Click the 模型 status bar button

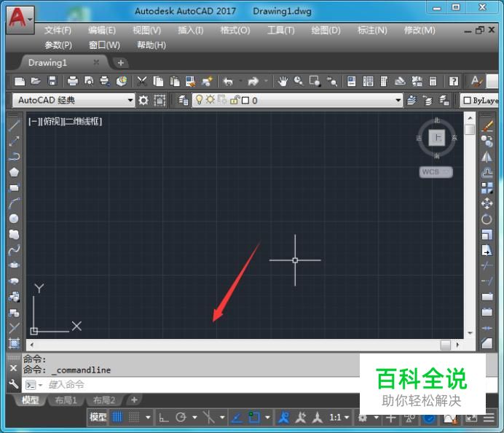[98, 417]
